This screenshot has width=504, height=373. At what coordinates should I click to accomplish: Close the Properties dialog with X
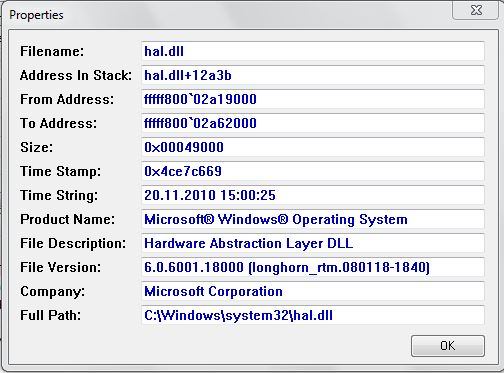(476, 10)
